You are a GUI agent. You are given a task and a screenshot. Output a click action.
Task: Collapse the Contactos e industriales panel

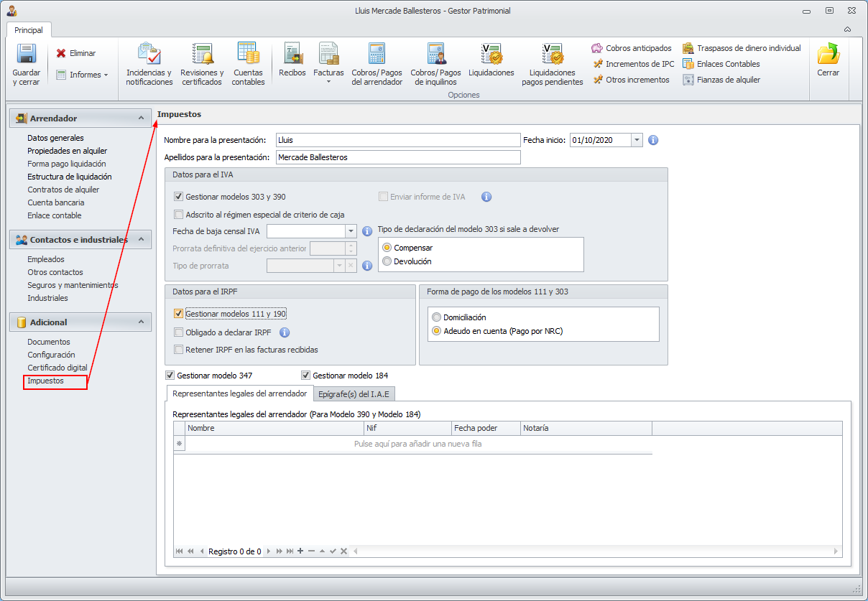(x=141, y=239)
